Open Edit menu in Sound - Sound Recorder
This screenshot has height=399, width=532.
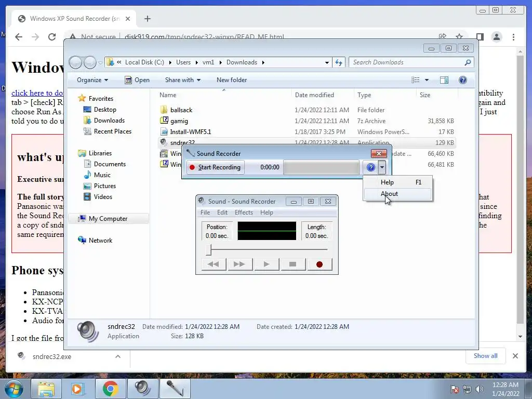coord(222,212)
